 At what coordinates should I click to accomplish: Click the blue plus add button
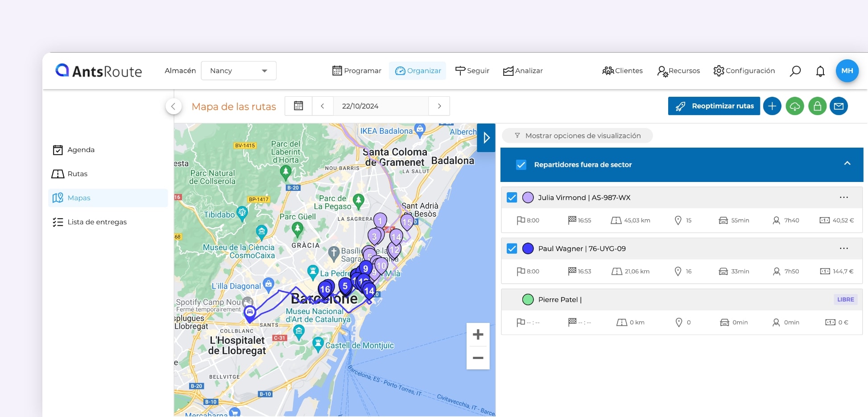(x=772, y=106)
